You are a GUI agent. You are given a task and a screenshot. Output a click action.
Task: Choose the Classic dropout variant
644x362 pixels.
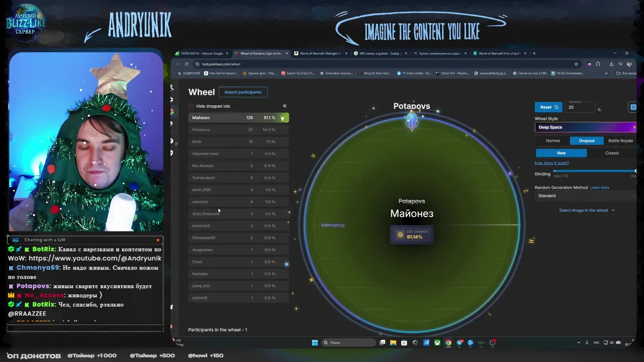coord(612,153)
